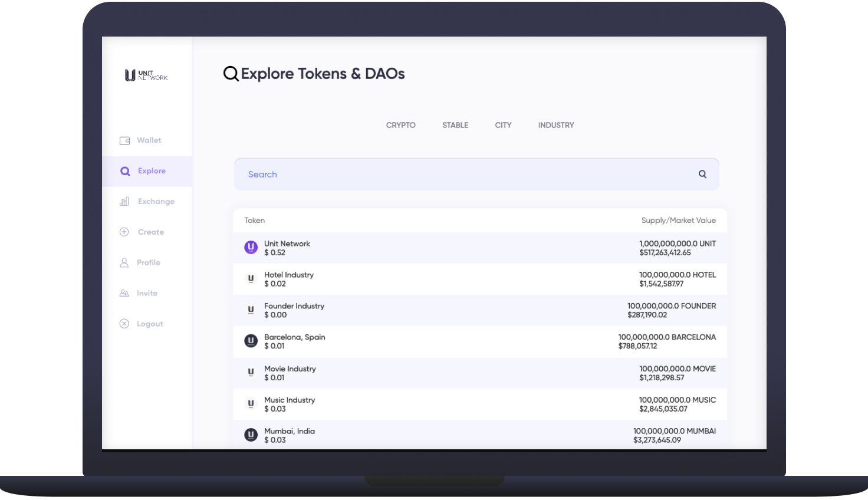Open the Movie Industry token name
Image resolution: width=868 pixels, height=500 pixels.
(x=290, y=369)
